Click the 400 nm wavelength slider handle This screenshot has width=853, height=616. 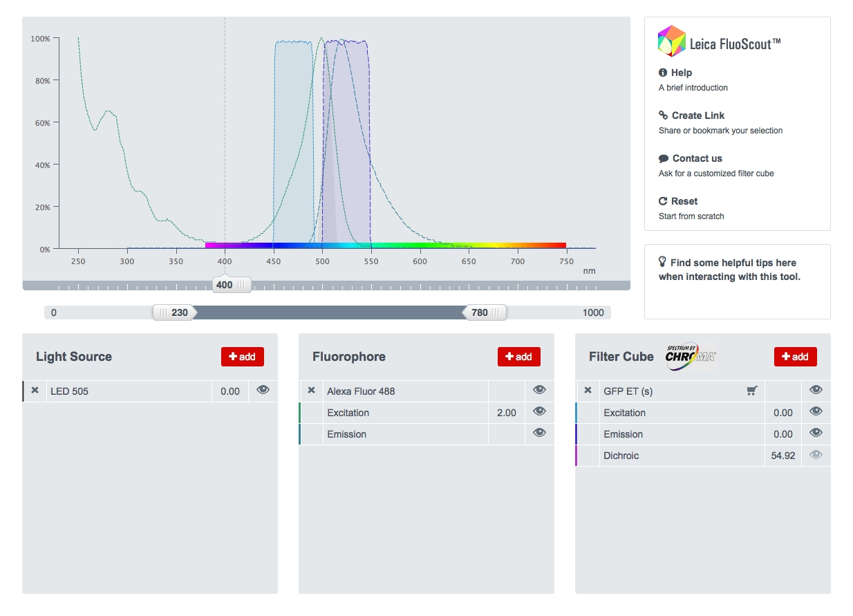coord(231,285)
